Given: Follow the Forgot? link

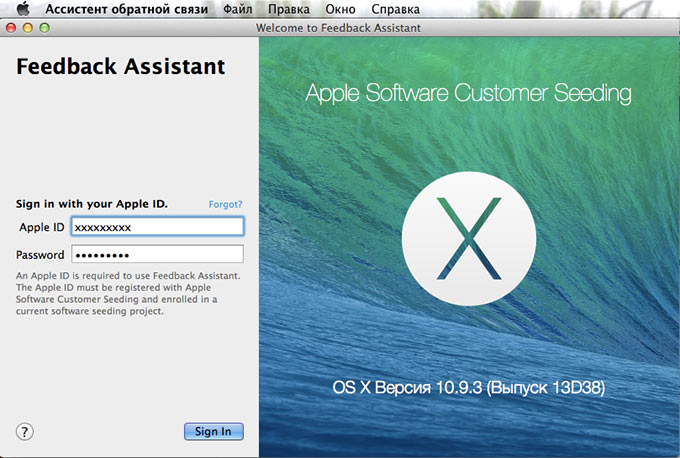Looking at the screenshot, I should [225, 204].
